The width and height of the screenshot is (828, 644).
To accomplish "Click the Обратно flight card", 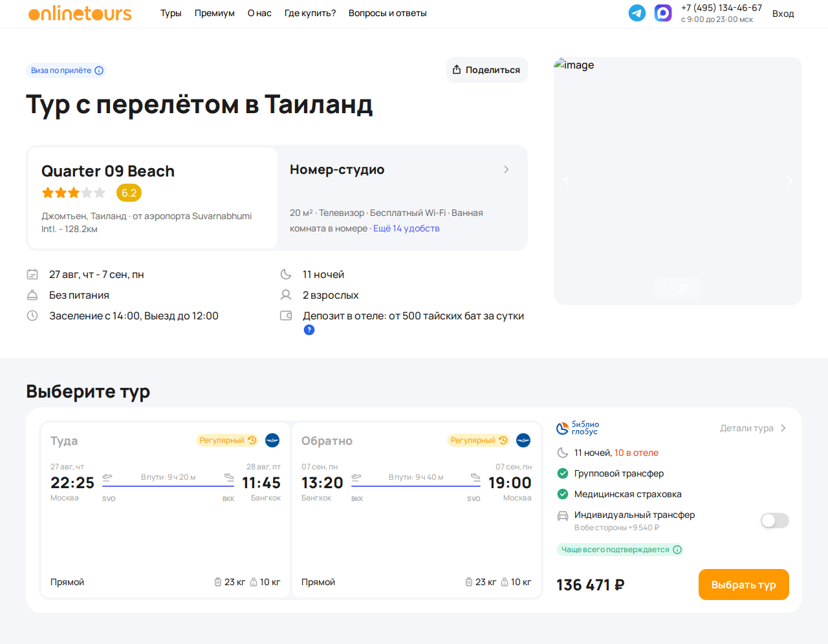I will (417, 511).
